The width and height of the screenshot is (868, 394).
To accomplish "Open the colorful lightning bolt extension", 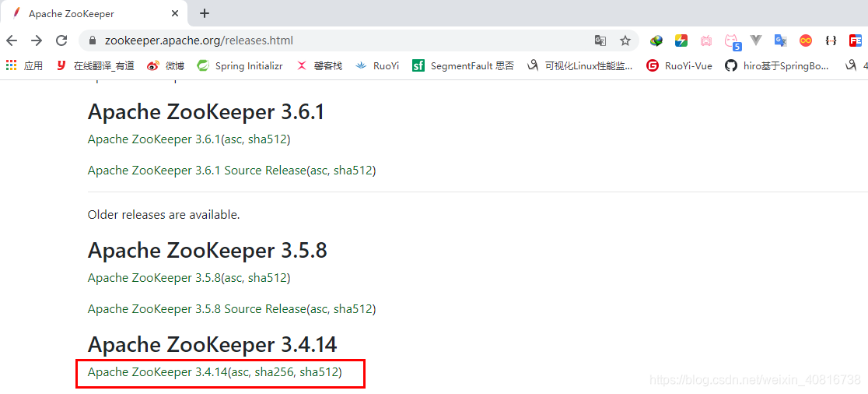I will pos(681,40).
